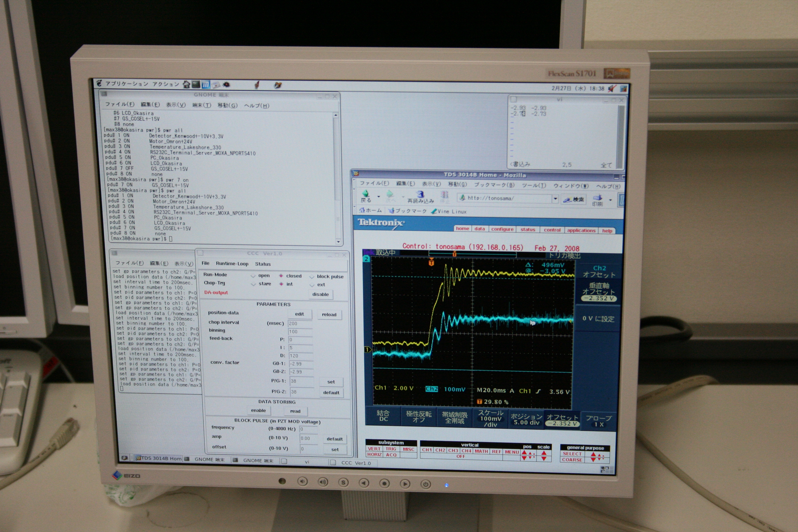
Task: Open the bookmarks icon in personal toolbar
Action: 391,211
